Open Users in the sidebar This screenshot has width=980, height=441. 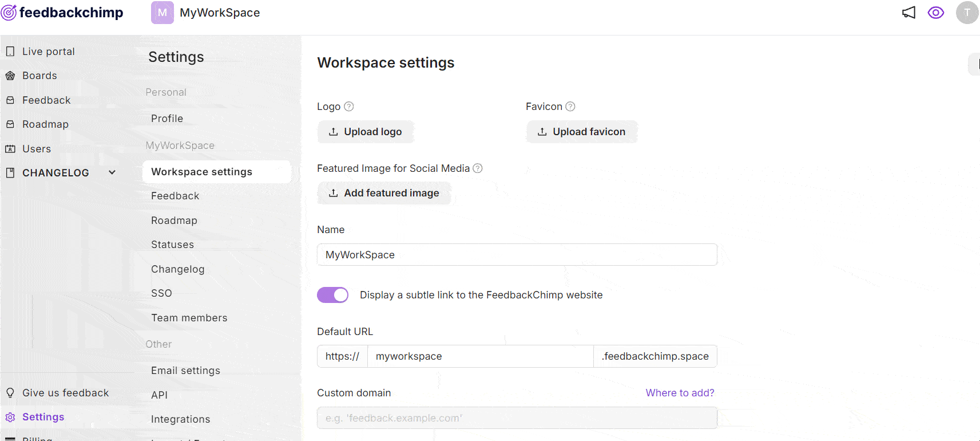[37, 149]
